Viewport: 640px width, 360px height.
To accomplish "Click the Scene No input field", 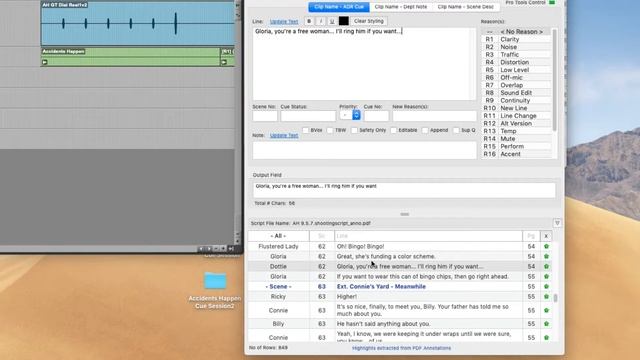I will click(x=265, y=116).
